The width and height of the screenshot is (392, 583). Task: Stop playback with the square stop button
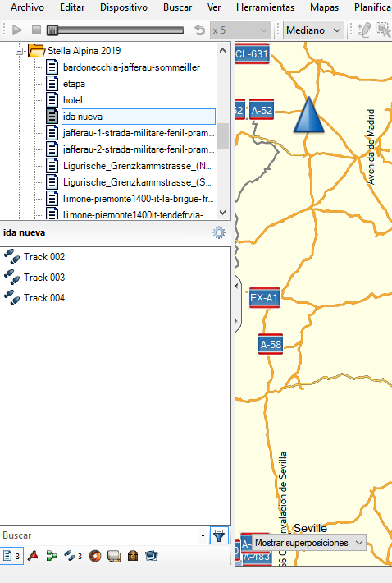36,30
